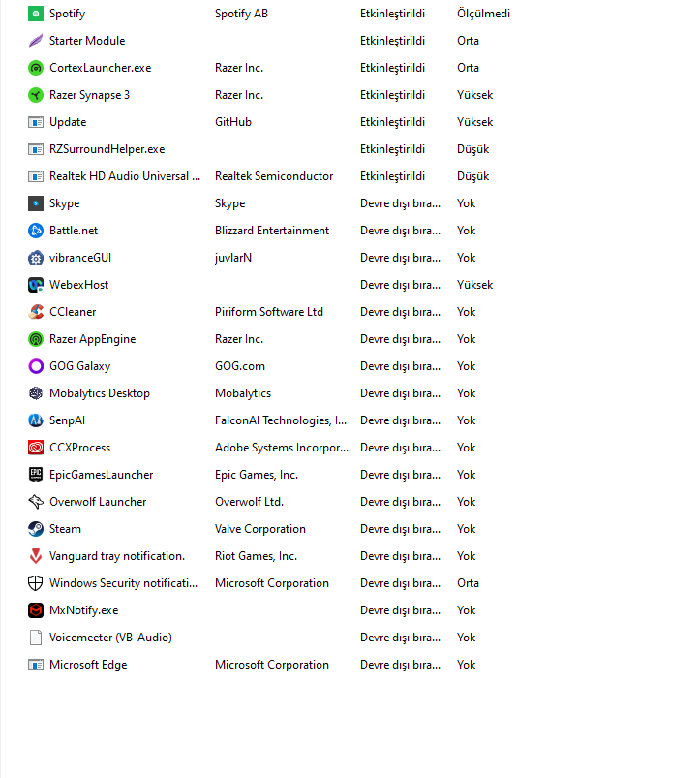The image size is (700, 778).
Task: Click the CortexLauncher.exe icon
Action: pos(36,68)
